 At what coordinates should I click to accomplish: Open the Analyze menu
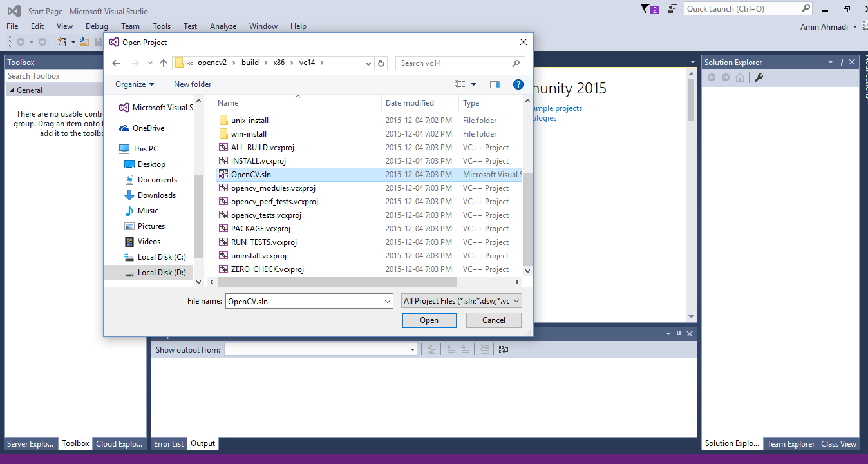pos(223,26)
